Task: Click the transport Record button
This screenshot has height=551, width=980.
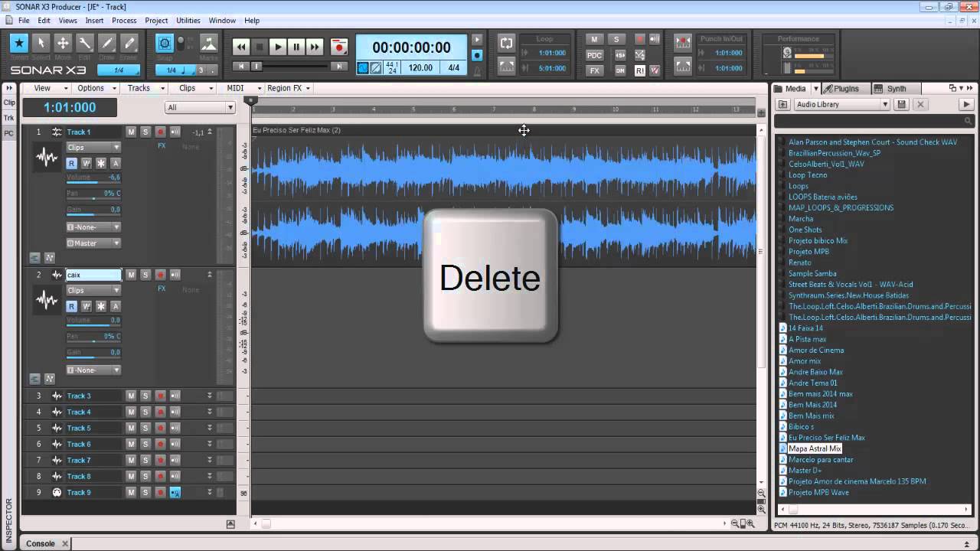Action: click(x=339, y=47)
